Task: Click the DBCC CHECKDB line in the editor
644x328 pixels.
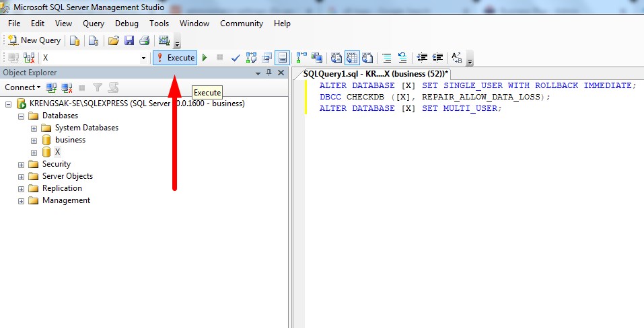Action: 435,97
